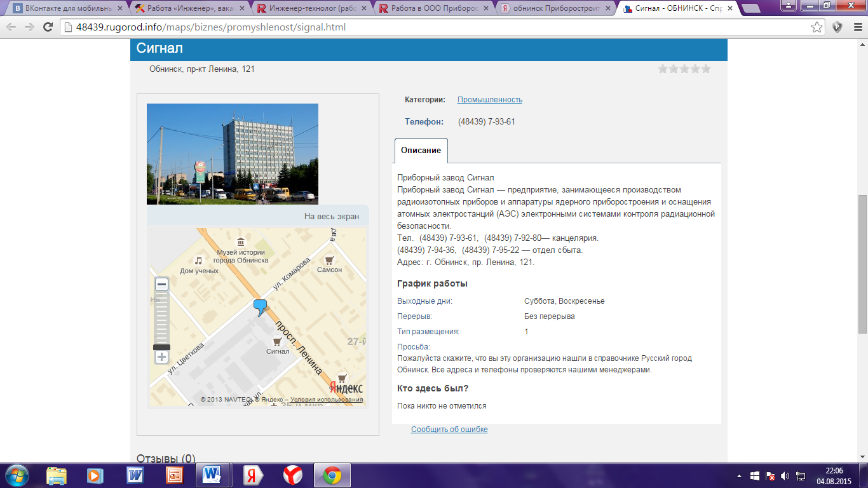The width and height of the screenshot is (868, 488).
Task: Expand the map with На весь экран
Action: coord(332,216)
